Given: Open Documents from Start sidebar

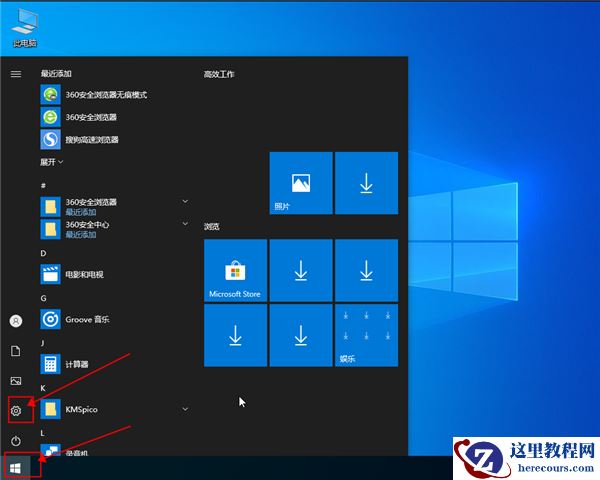Looking at the screenshot, I should (16, 351).
